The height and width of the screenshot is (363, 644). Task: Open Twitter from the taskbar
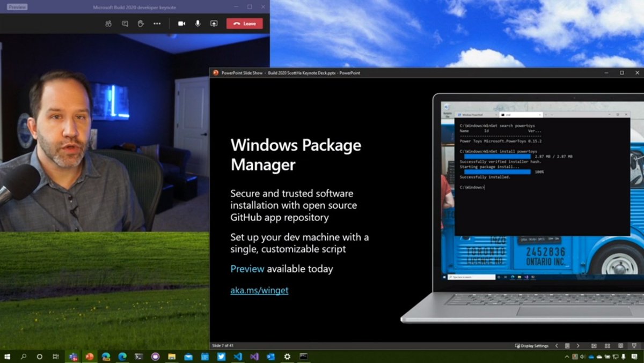coord(222,356)
